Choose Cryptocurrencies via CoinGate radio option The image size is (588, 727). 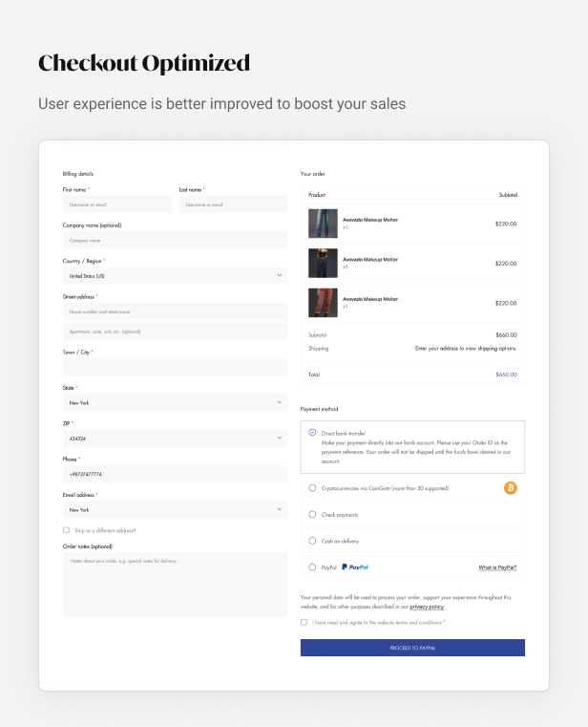(312, 488)
